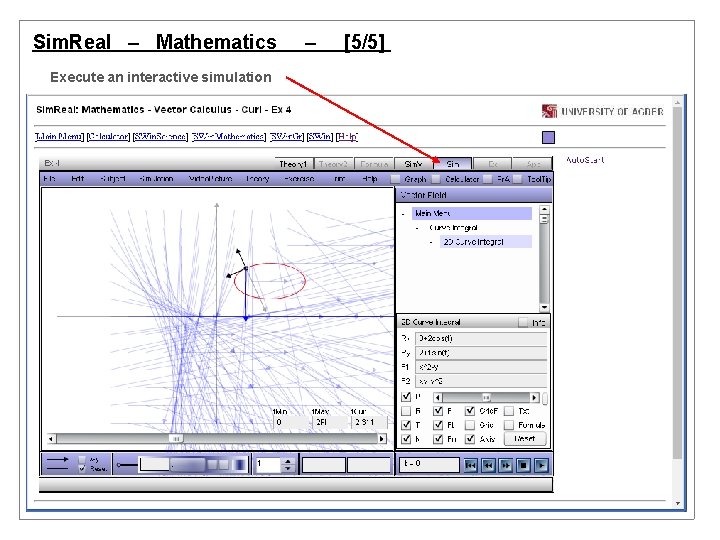Click the time slider thumb

pyautogui.click(x=176, y=439)
